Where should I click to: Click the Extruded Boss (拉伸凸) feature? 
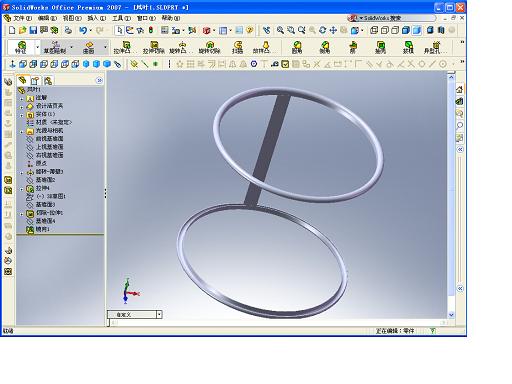[125, 47]
